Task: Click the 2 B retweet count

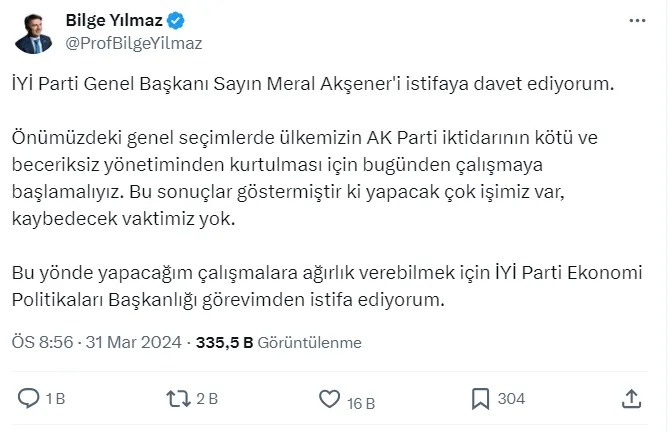Action: point(207,399)
